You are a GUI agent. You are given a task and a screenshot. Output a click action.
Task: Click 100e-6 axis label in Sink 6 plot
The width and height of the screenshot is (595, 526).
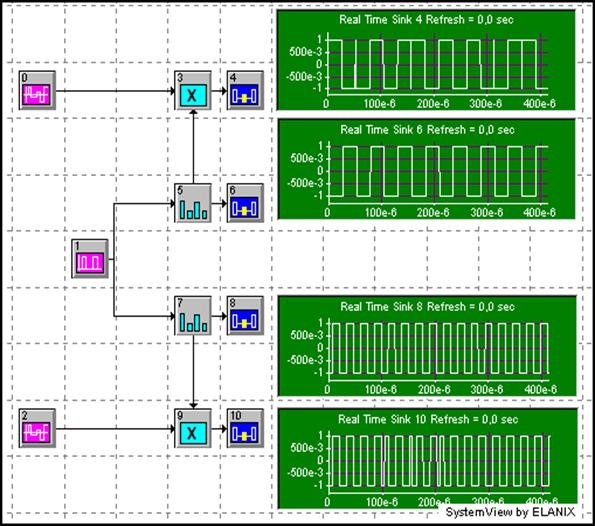coord(381,213)
